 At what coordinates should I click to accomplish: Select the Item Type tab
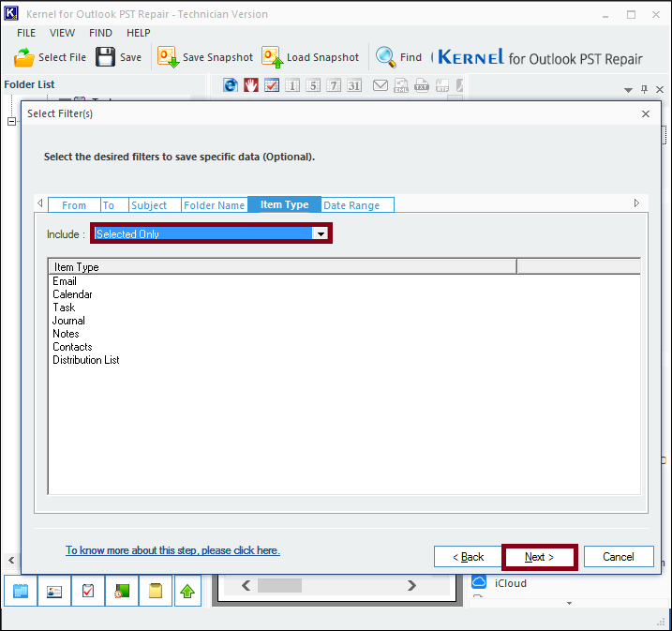[x=284, y=204]
